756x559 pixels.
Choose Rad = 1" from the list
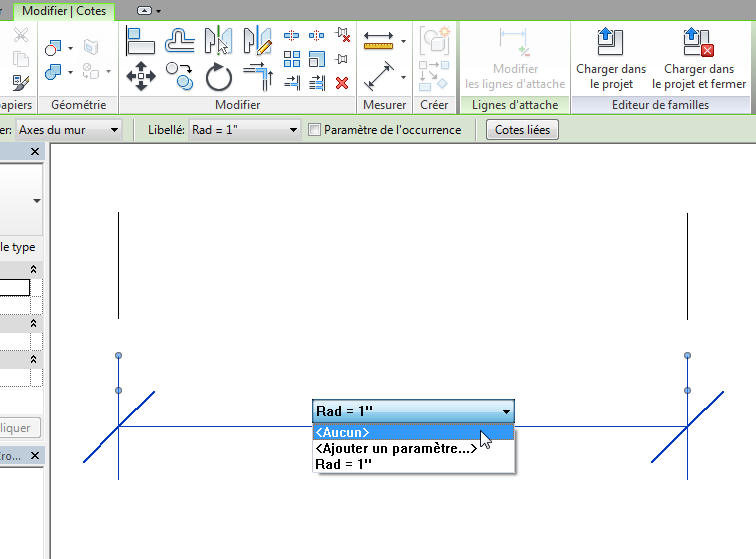coord(413,464)
